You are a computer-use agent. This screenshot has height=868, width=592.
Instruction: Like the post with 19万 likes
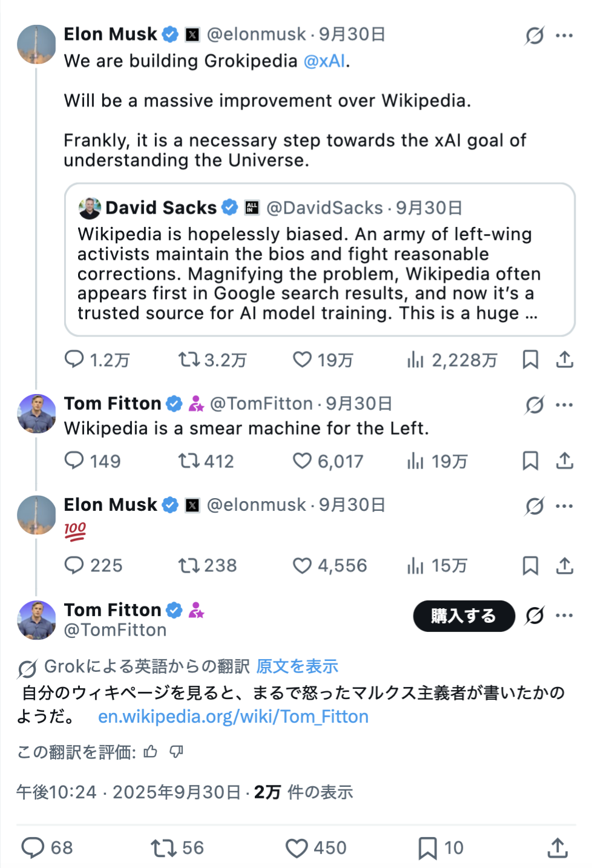click(302, 360)
